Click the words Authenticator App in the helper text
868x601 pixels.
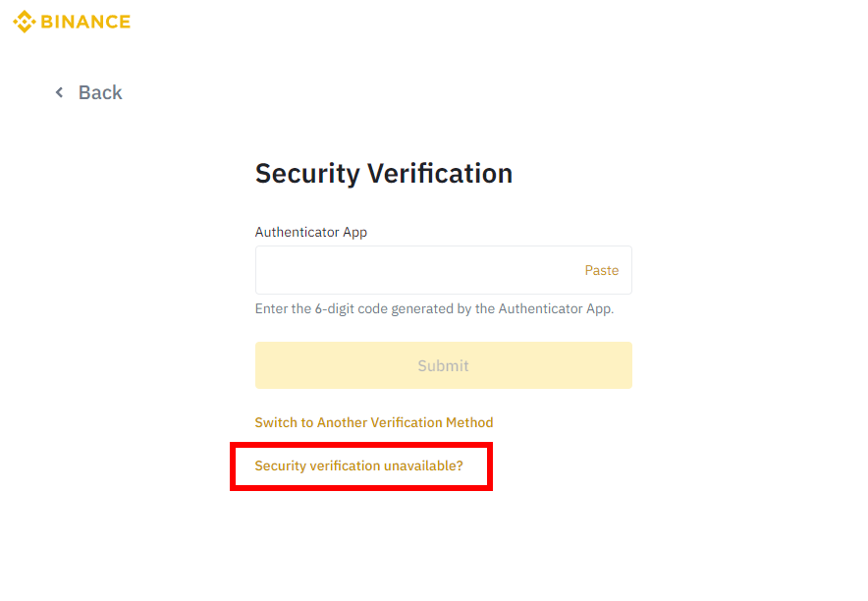point(554,308)
